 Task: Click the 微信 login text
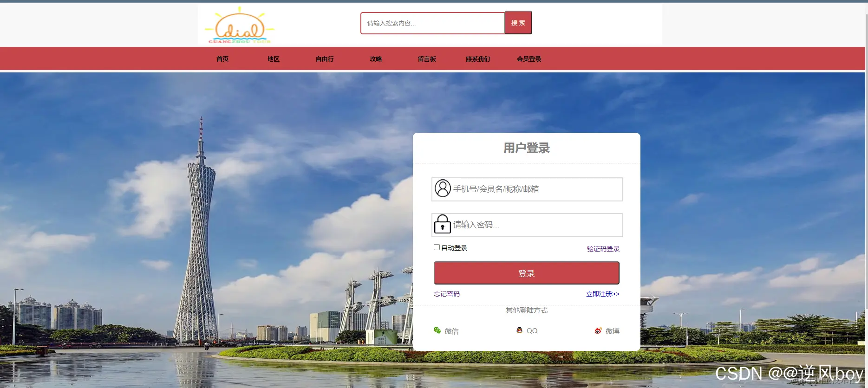(x=451, y=331)
